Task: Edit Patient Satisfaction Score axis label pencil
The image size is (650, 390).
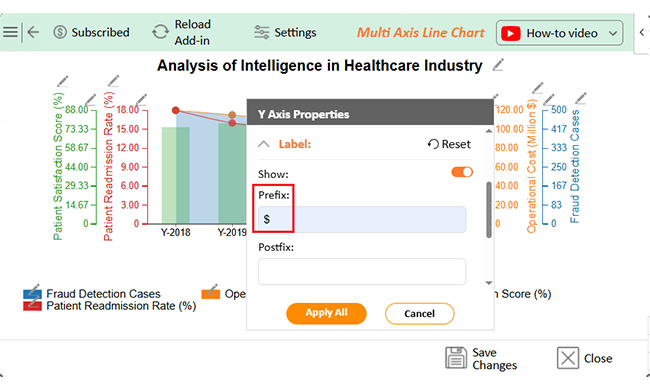Action: [x=63, y=81]
